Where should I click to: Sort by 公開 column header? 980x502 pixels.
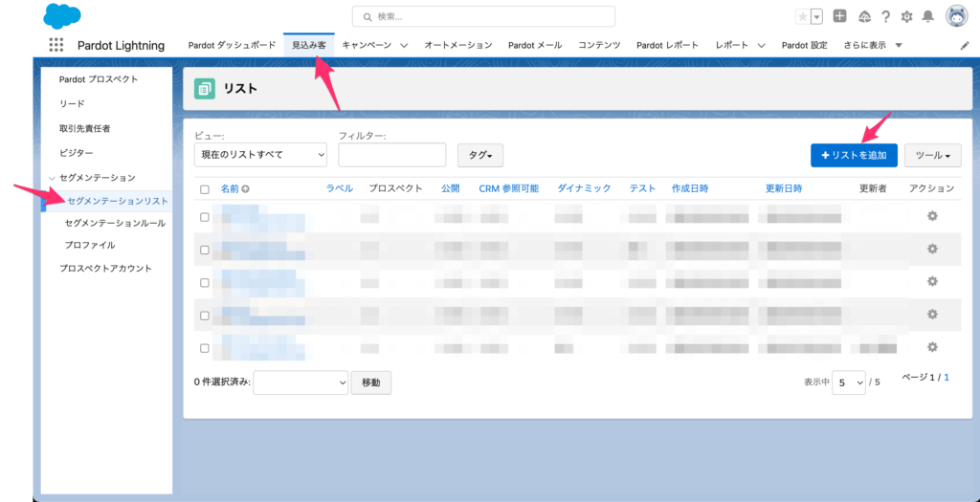[x=450, y=188]
